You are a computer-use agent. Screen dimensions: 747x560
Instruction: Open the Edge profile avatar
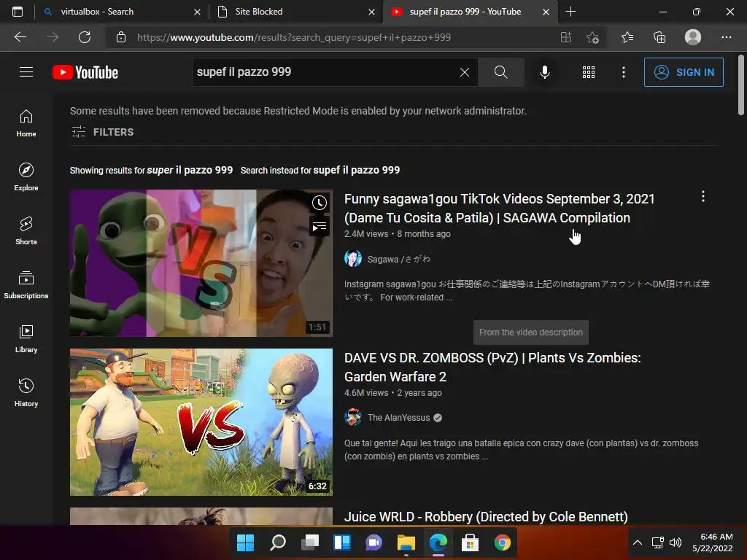(693, 37)
